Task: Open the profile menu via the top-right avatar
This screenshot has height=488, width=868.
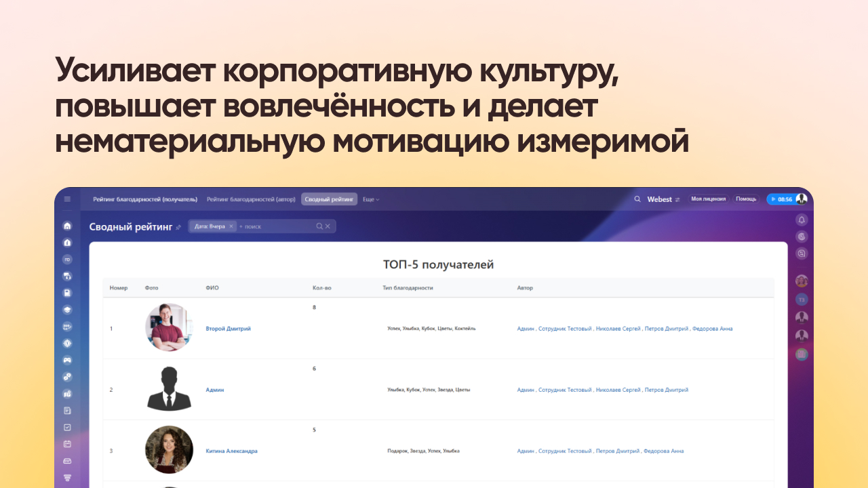Action: [801, 199]
